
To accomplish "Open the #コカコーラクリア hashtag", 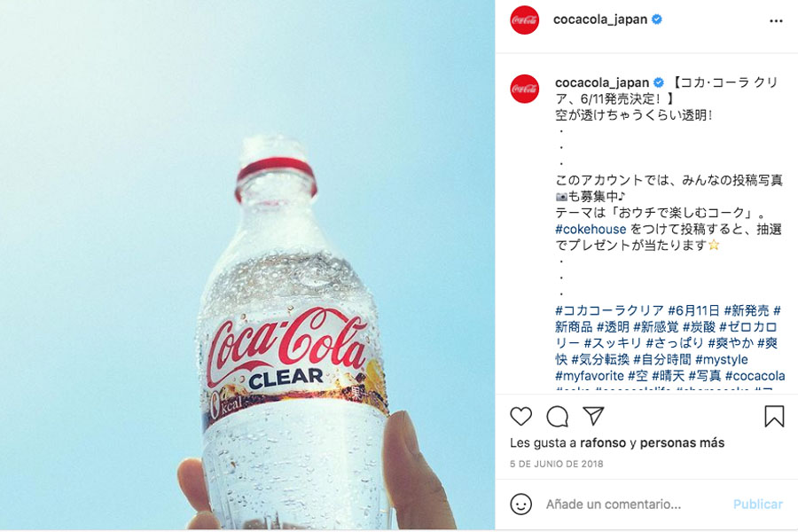I will (x=609, y=310).
